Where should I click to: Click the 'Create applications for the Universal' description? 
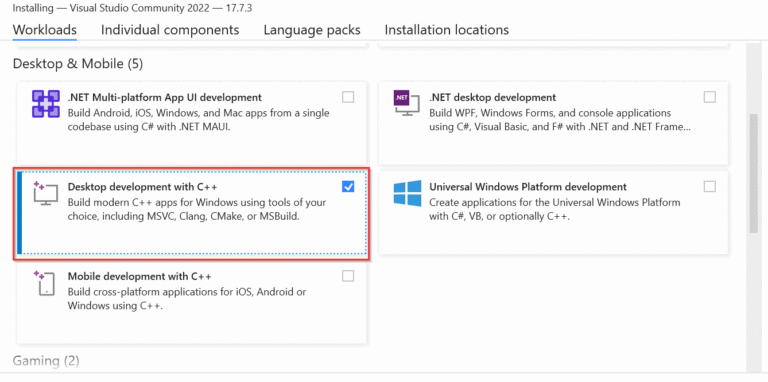[555, 209]
